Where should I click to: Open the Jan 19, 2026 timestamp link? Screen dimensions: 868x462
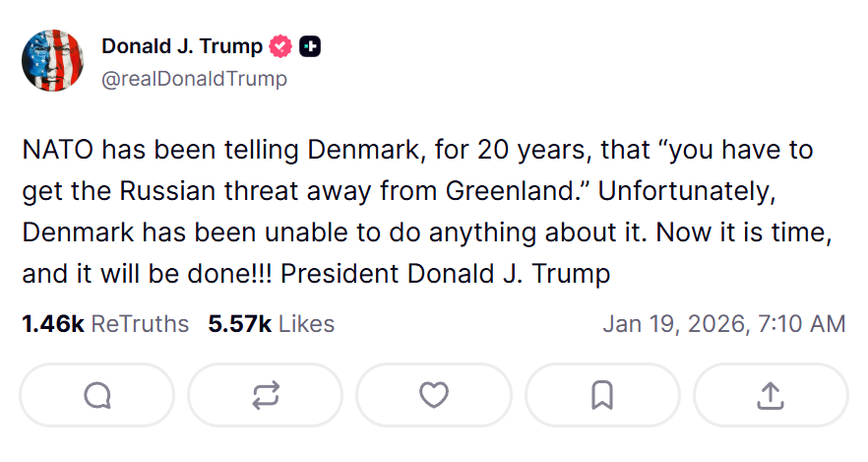pos(723,324)
